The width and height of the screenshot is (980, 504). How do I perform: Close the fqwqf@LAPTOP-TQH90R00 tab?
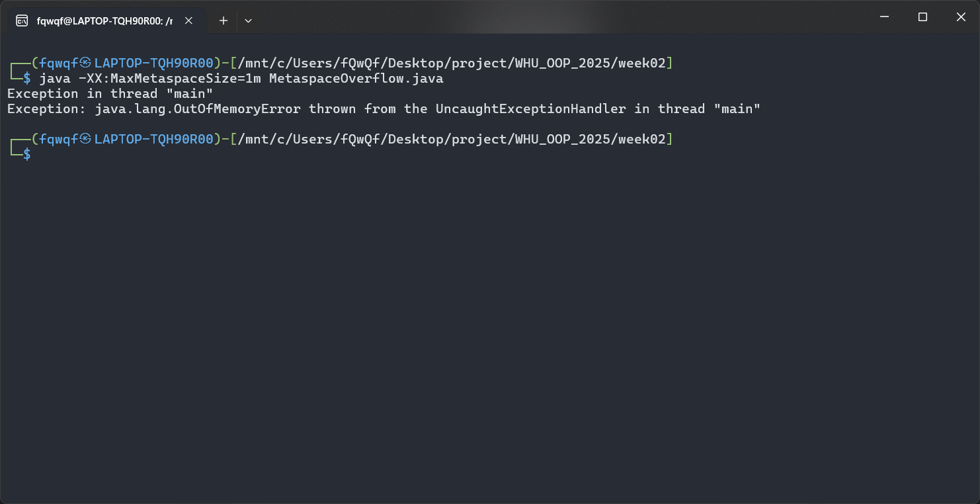pyautogui.click(x=188, y=21)
